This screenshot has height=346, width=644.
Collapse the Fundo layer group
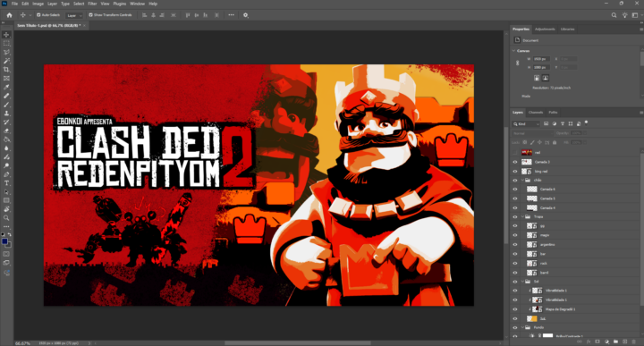point(523,327)
